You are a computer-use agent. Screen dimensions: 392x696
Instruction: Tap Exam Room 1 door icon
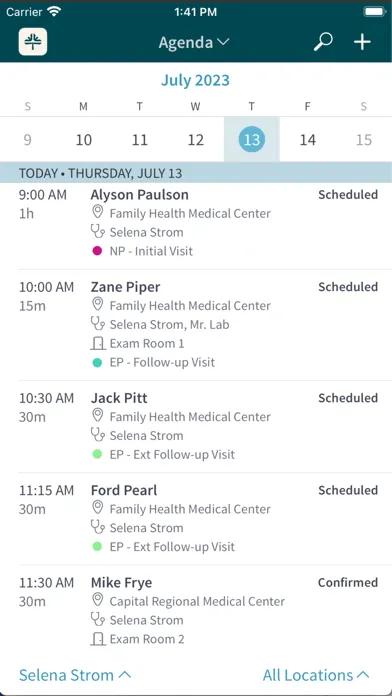click(98, 343)
